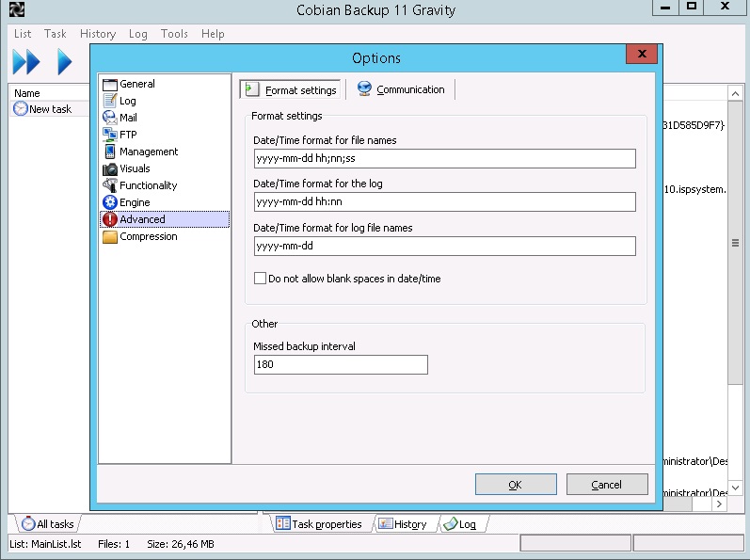Select the Compression folder icon
This screenshot has width=750, height=560.
109,237
